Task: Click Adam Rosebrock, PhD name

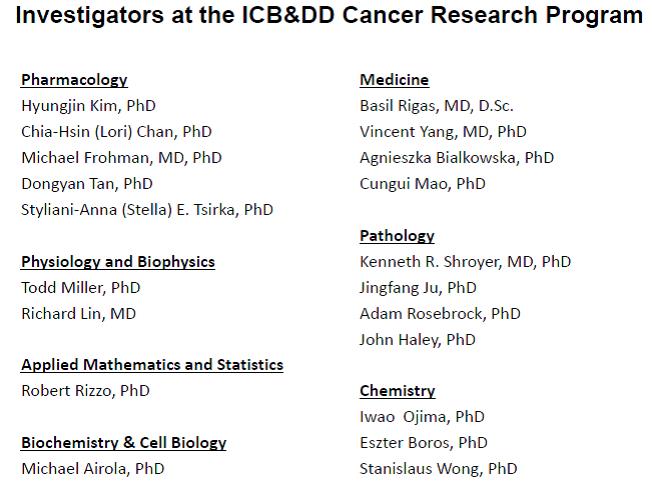Action: click(440, 313)
